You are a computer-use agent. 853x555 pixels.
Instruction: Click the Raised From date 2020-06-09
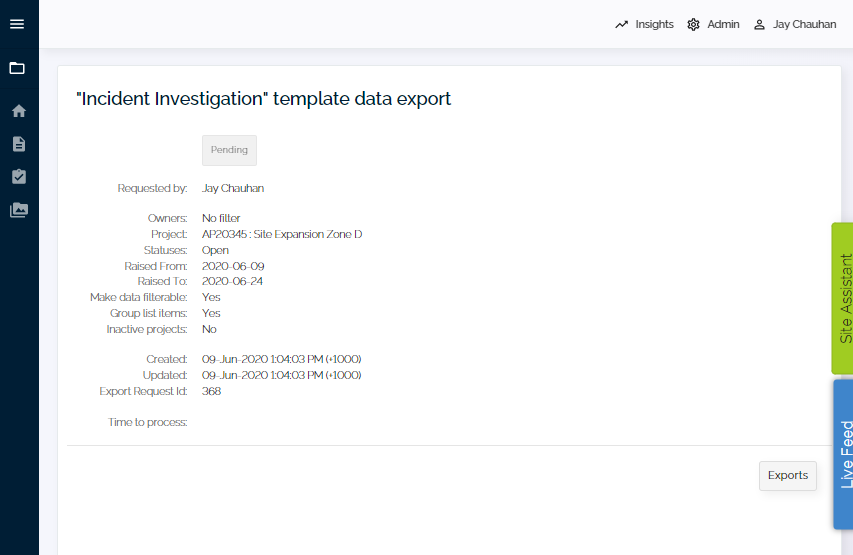coord(233,266)
